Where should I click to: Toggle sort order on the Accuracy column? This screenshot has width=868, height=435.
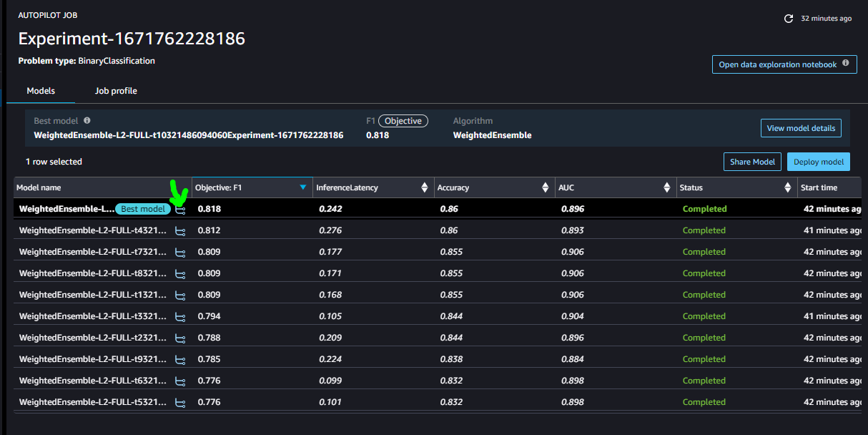[x=547, y=187]
